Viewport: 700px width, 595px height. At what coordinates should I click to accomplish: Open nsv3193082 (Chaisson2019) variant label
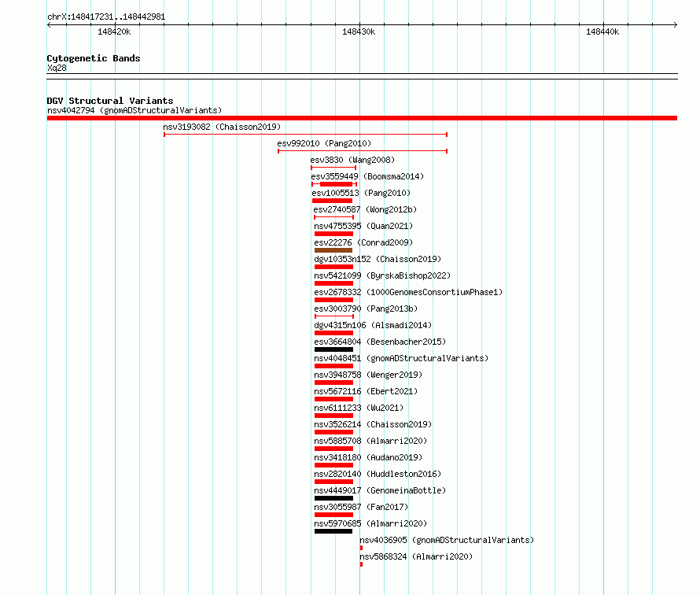pyautogui.click(x=222, y=127)
